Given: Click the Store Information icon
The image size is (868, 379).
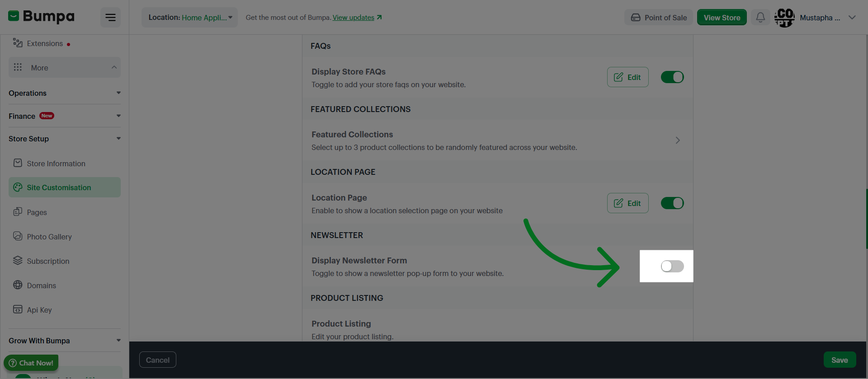Looking at the screenshot, I should coord(18,163).
